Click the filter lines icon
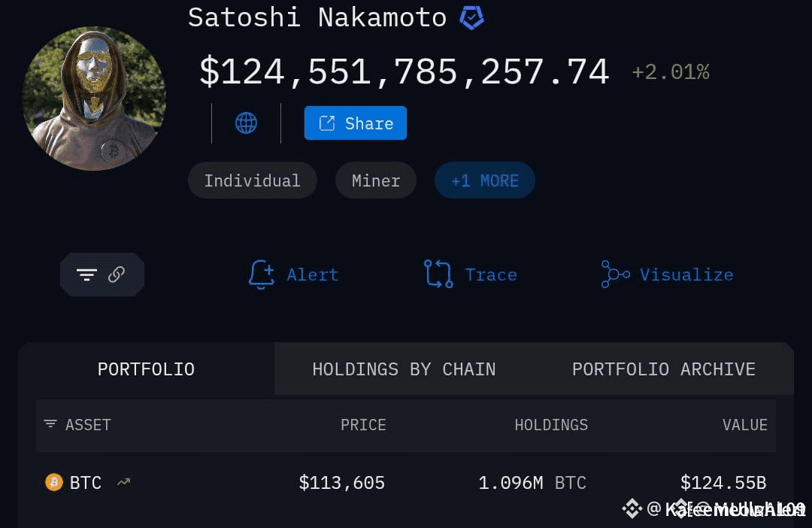The height and width of the screenshot is (528, 812). 86,275
